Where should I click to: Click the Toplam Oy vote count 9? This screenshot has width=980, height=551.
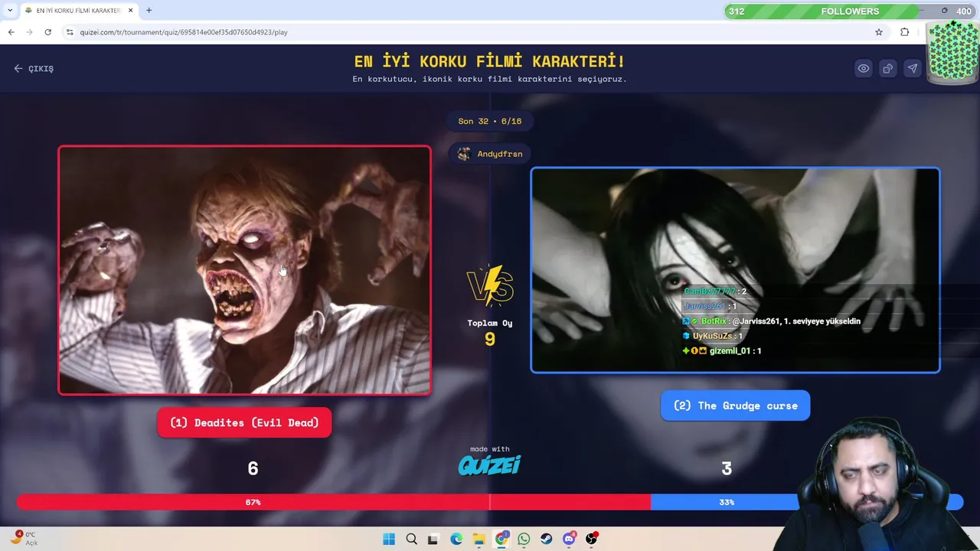(490, 339)
